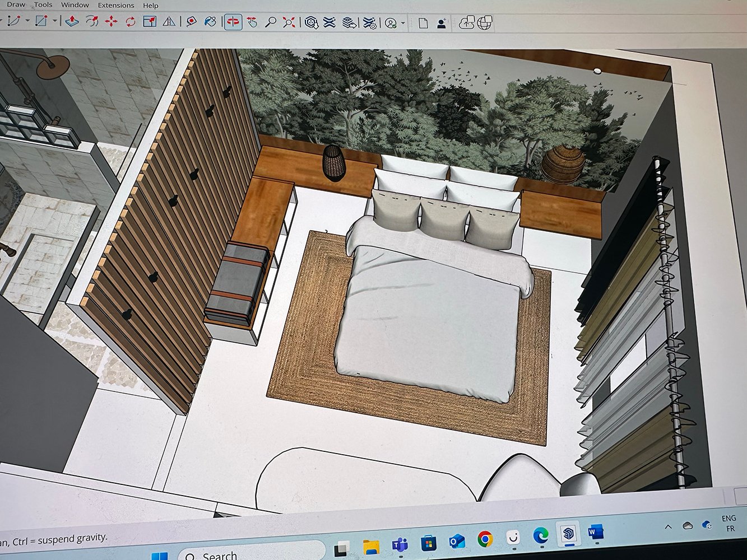The image size is (747, 560).
Task: Select the Scale tool
Action: [x=150, y=22]
